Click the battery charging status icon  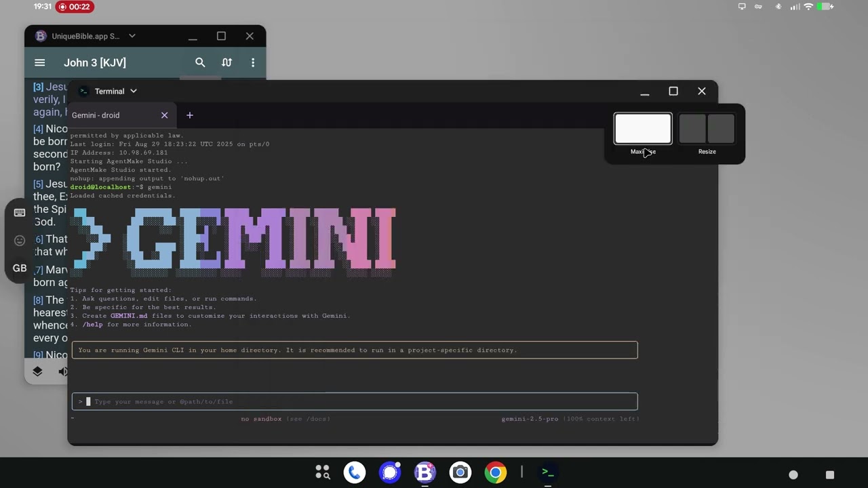point(825,7)
